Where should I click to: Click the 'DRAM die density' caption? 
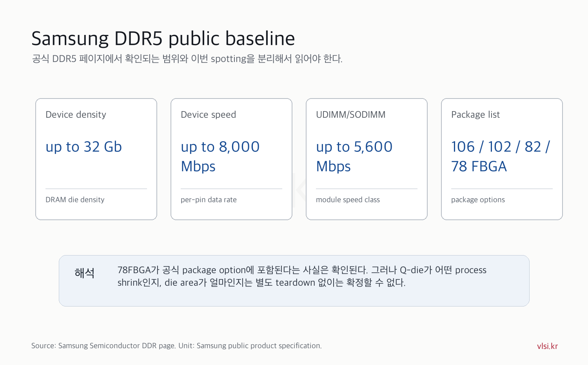click(75, 200)
